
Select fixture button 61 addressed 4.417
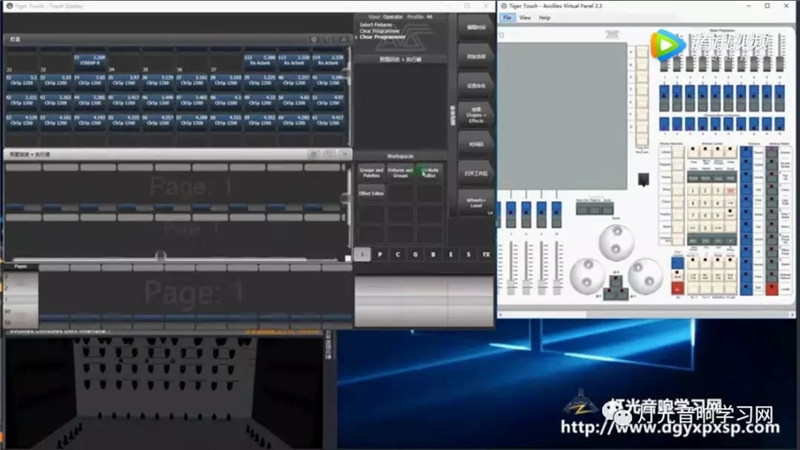tap(329, 121)
